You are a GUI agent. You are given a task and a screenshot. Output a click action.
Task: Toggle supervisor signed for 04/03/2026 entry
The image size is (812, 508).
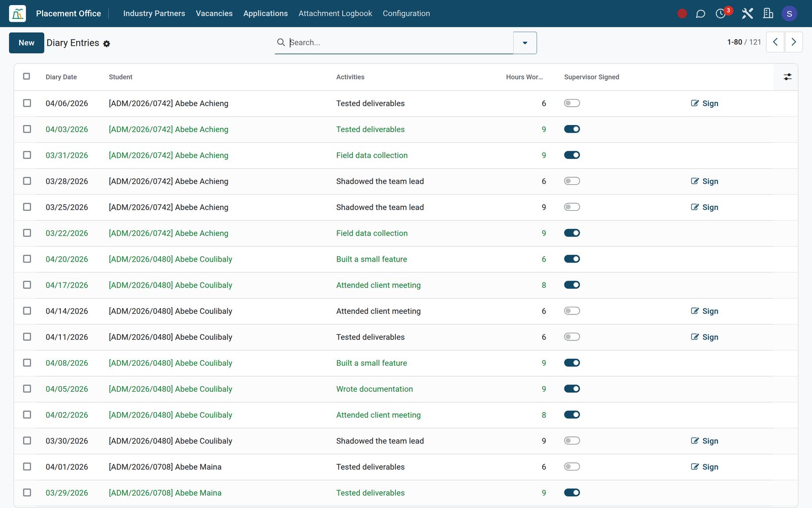click(x=572, y=129)
